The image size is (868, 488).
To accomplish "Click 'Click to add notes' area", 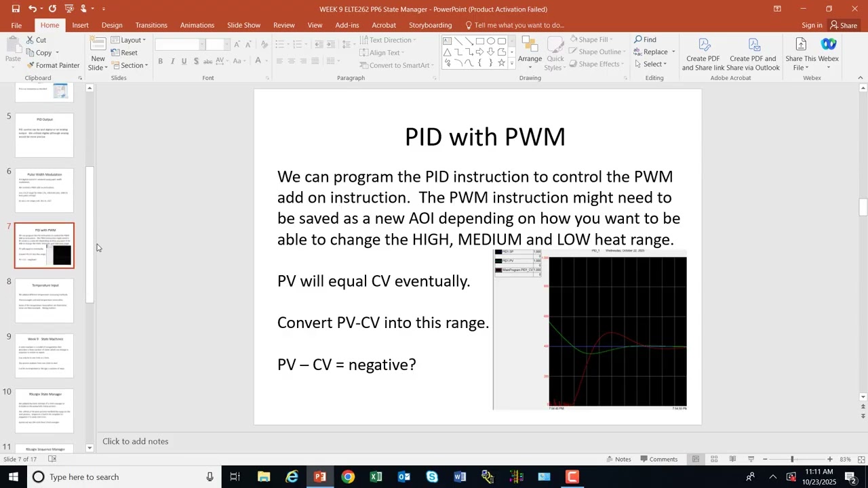I will tap(136, 441).
